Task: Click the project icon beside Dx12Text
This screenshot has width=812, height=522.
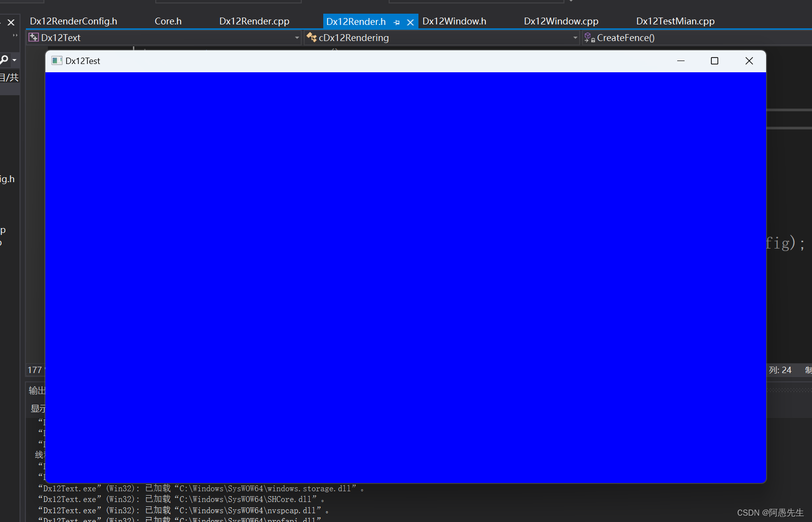Action: 33,37
